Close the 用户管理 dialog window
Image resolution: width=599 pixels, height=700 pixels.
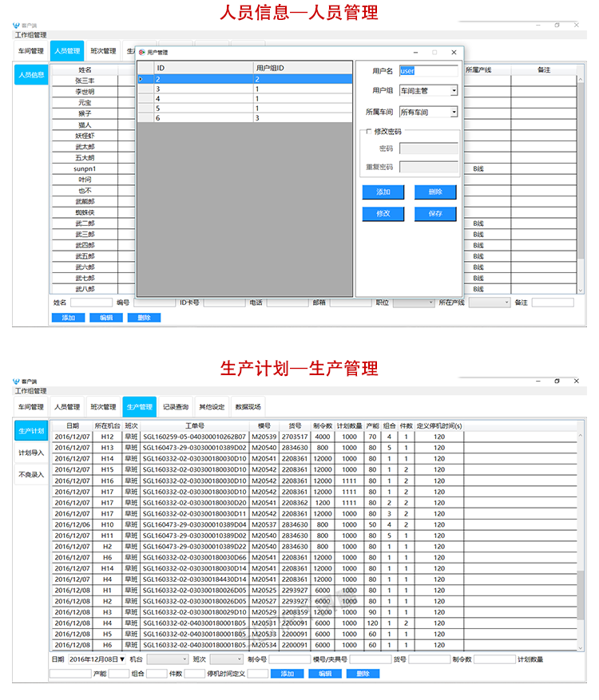(x=454, y=52)
